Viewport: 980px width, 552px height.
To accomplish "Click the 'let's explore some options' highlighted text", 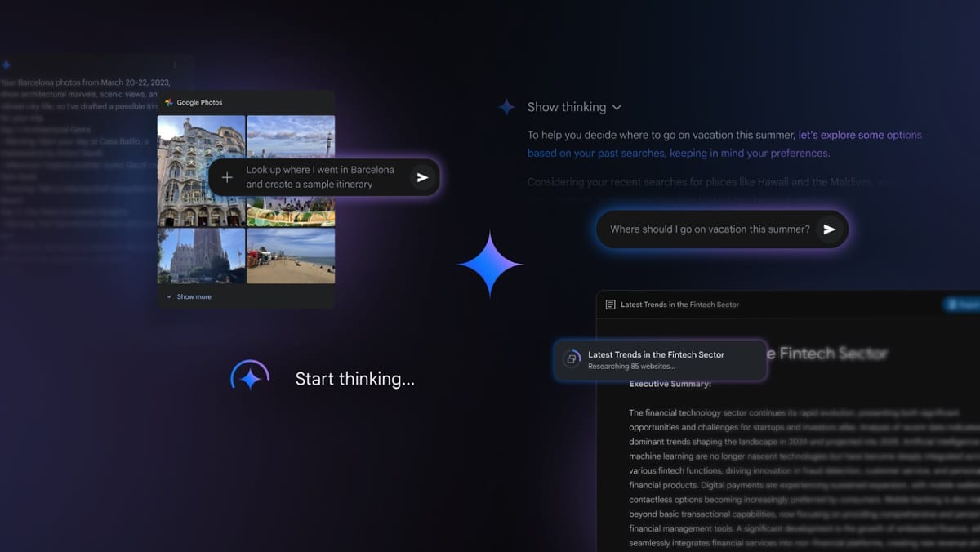I will [860, 135].
